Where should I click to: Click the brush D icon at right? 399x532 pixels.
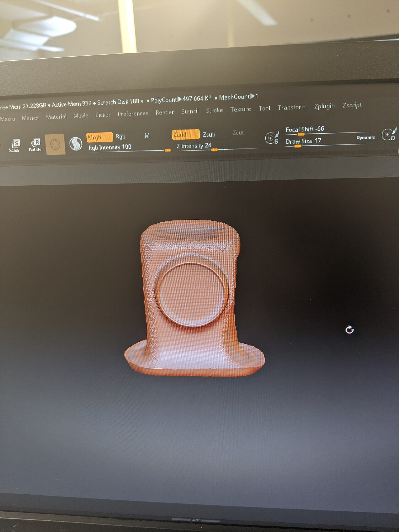point(389,134)
